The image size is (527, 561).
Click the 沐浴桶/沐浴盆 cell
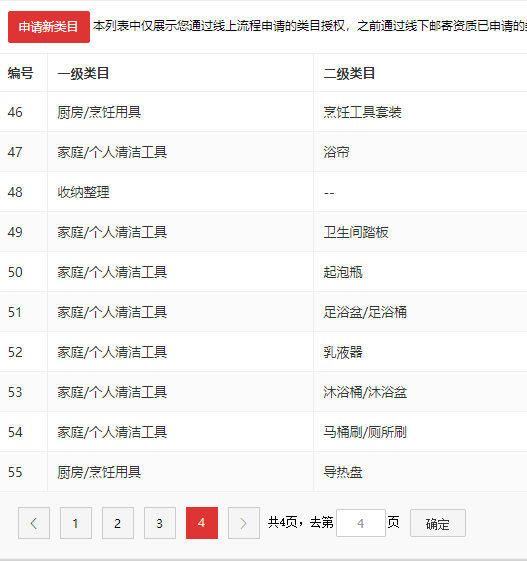pyautogui.click(x=365, y=392)
